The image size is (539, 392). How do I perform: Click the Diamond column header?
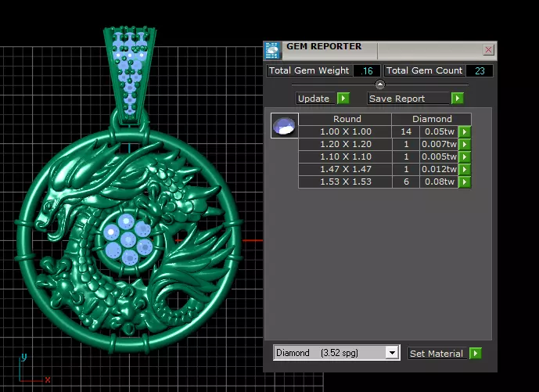click(432, 119)
